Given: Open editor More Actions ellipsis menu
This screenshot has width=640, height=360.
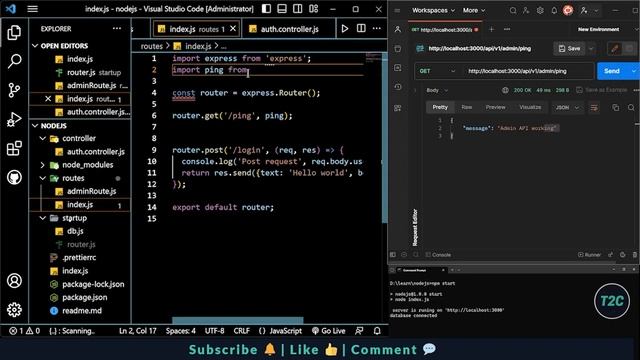Looking at the screenshot, I should [377, 29].
